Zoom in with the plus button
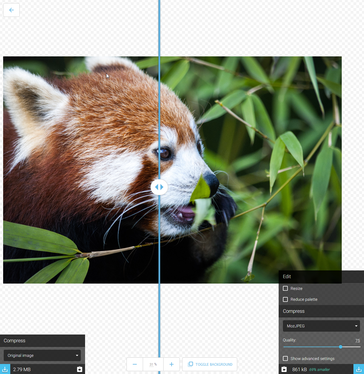 tap(171, 364)
